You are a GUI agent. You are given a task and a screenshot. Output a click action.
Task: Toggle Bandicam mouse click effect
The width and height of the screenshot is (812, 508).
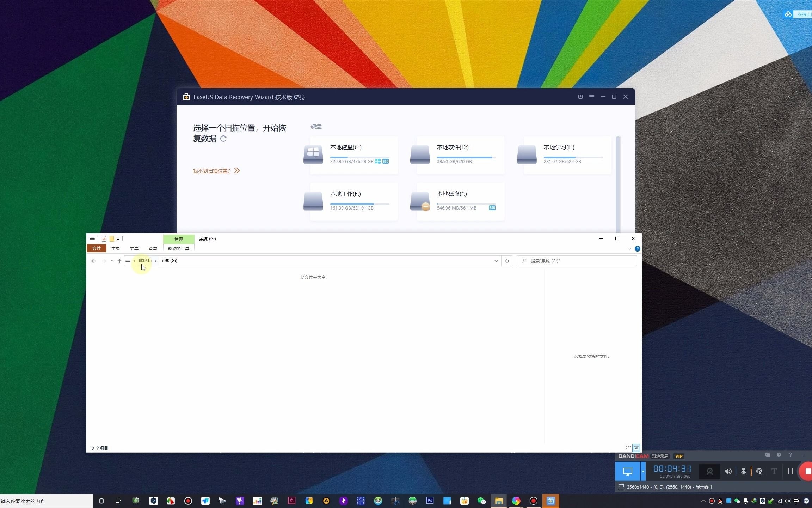pyautogui.click(x=759, y=471)
